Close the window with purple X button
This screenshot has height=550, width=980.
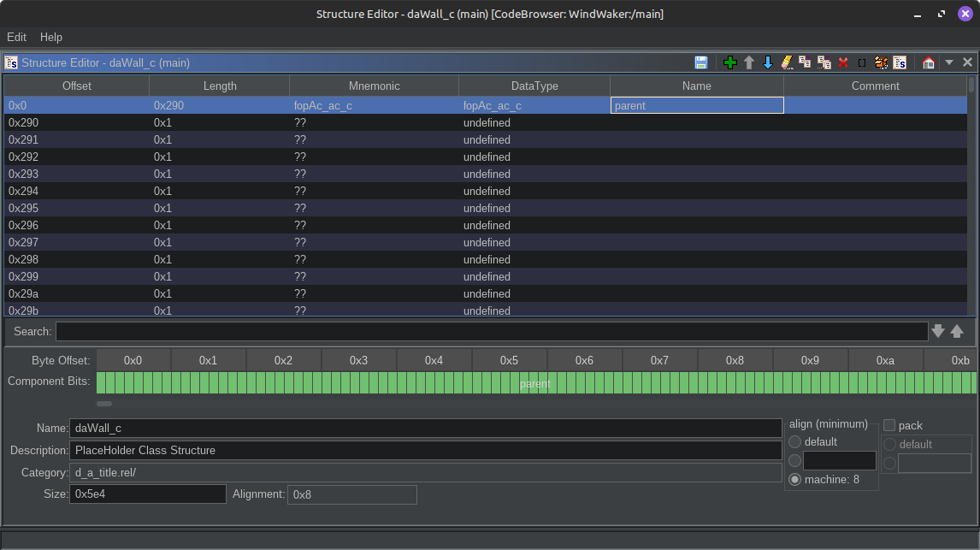[965, 14]
